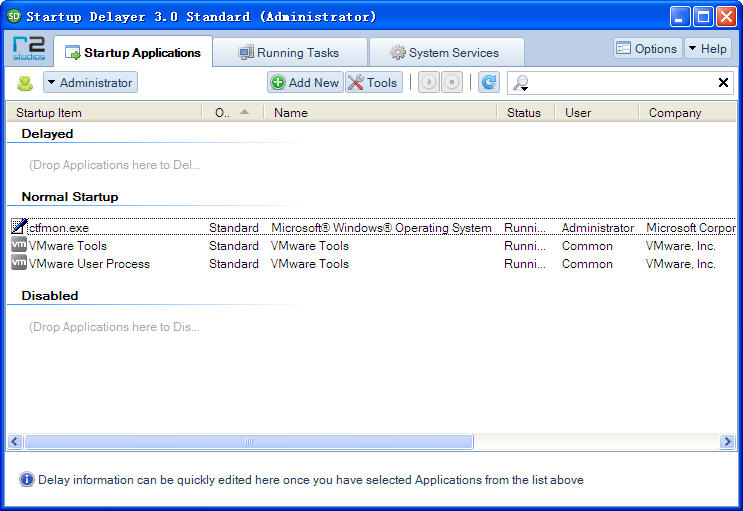Click the r2 studios logo
This screenshot has width=743, height=511.
tap(29, 49)
